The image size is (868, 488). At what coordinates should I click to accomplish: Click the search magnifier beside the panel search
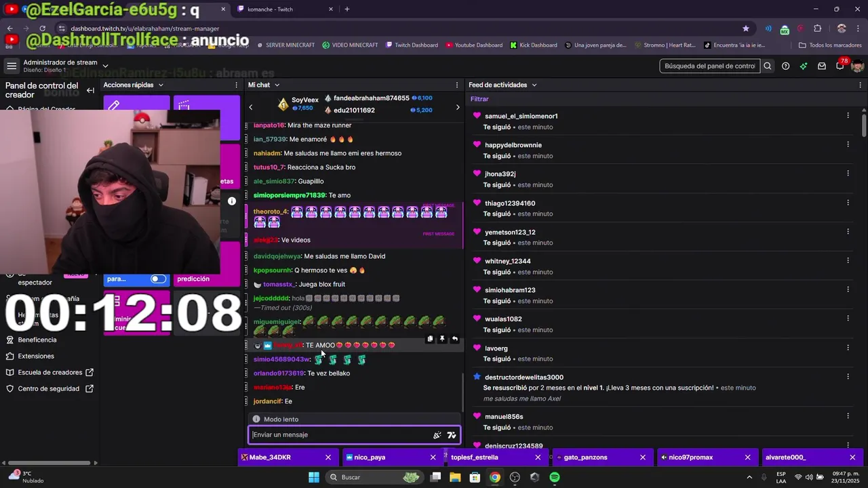click(x=768, y=66)
